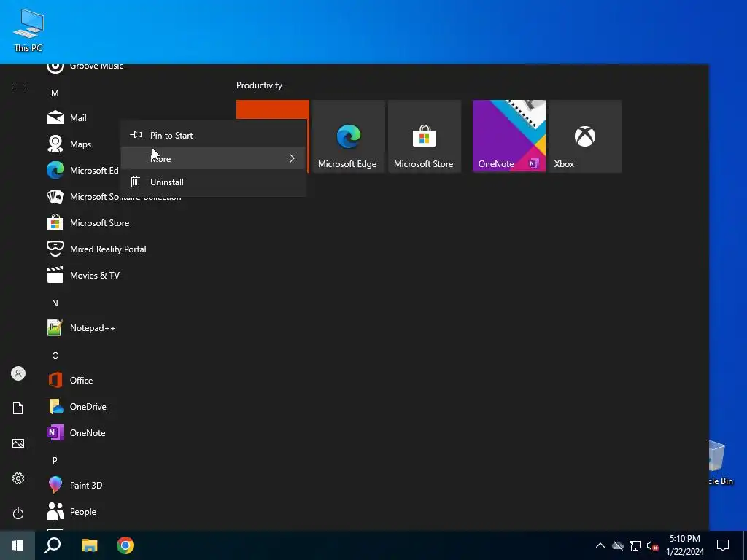Open Office from the app list

70,380
